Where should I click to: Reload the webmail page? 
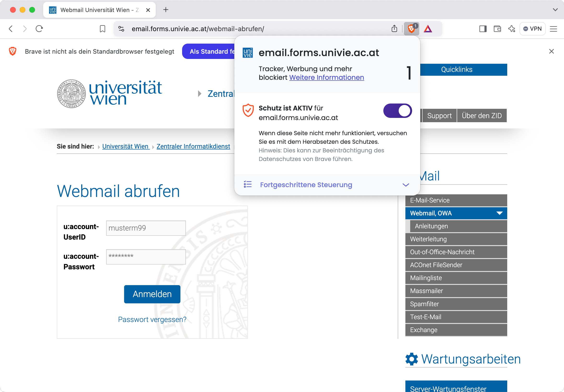(39, 29)
